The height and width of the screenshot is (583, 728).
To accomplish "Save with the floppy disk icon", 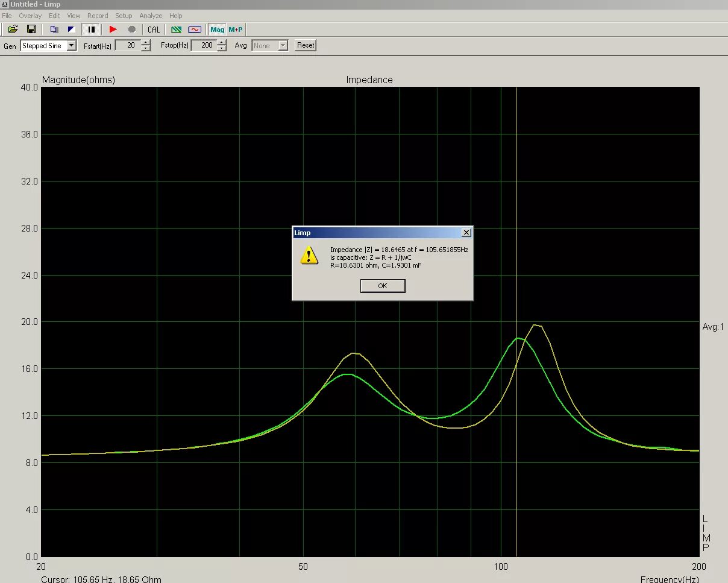I will (31, 29).
